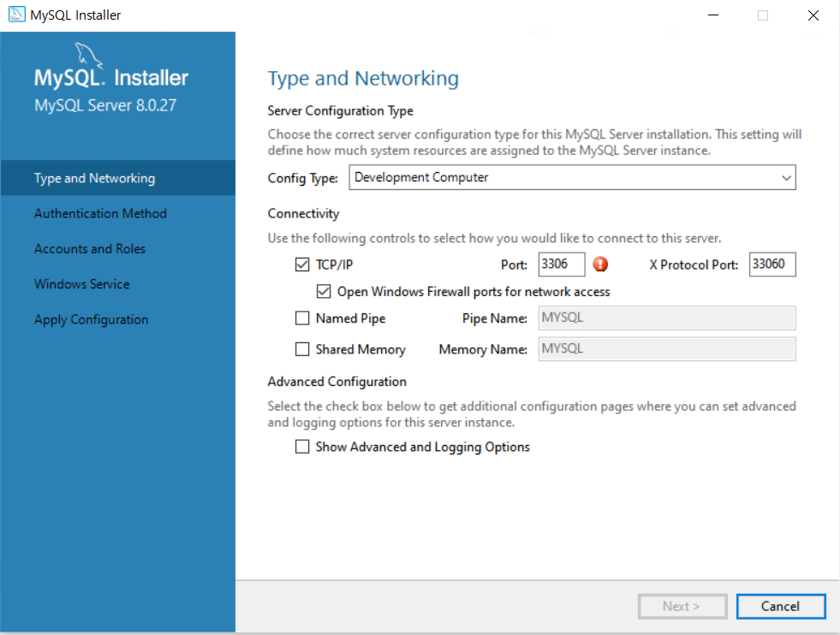Select the Type and Networking step
840x635 pixels.
click(118, 178)
